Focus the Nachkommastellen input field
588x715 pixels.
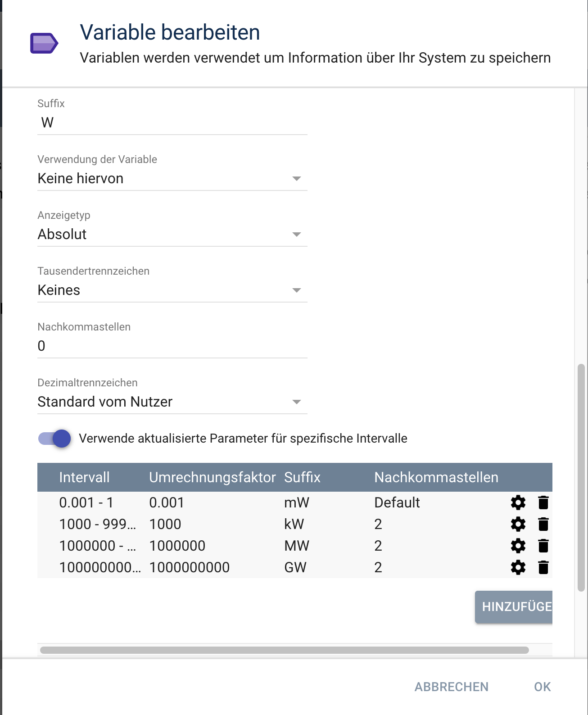coord(172,346)
